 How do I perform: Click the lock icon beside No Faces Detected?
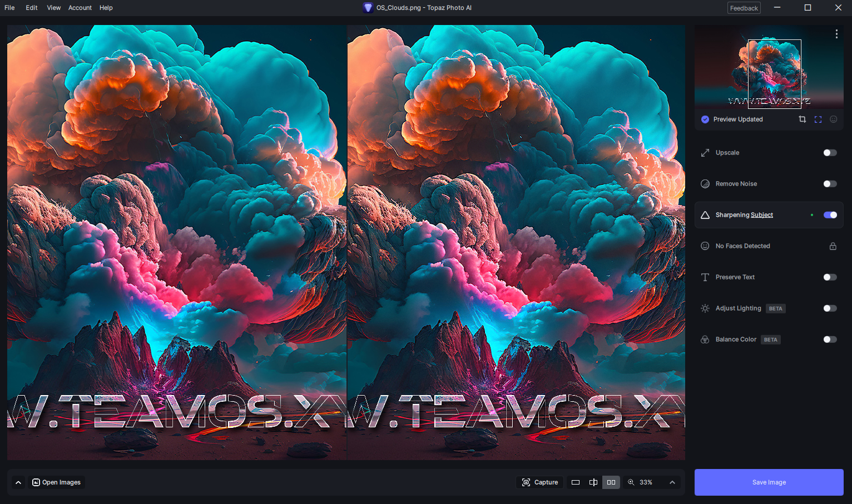point(833,246)
